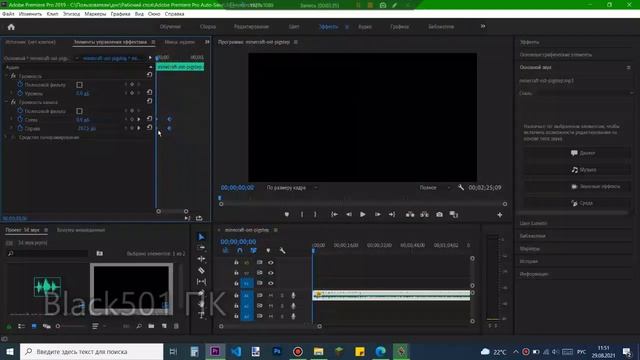Screen dimensions: 640x360
Task: Enable voice-over record on A1
Action: click(x=293, y=295)
